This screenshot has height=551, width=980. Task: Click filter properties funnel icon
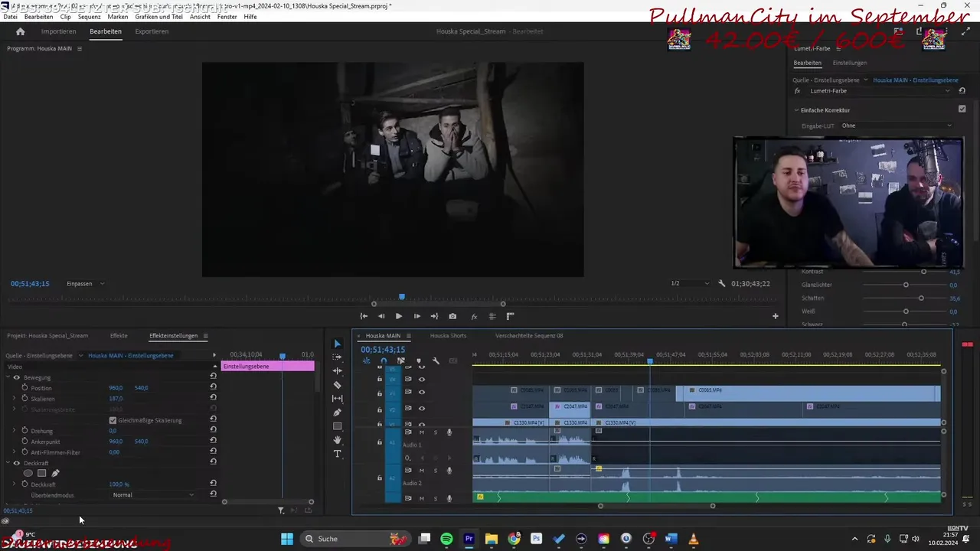[x=281, y=510]
